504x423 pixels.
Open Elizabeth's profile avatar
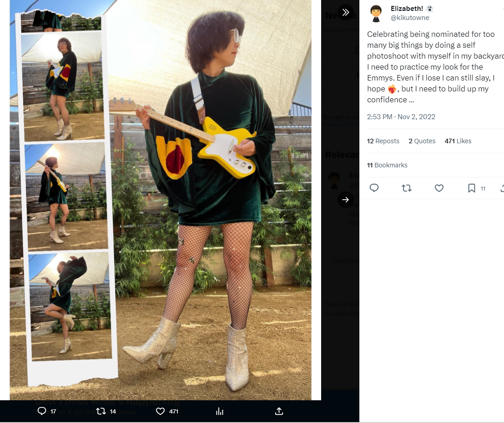[x=376, y=14]
